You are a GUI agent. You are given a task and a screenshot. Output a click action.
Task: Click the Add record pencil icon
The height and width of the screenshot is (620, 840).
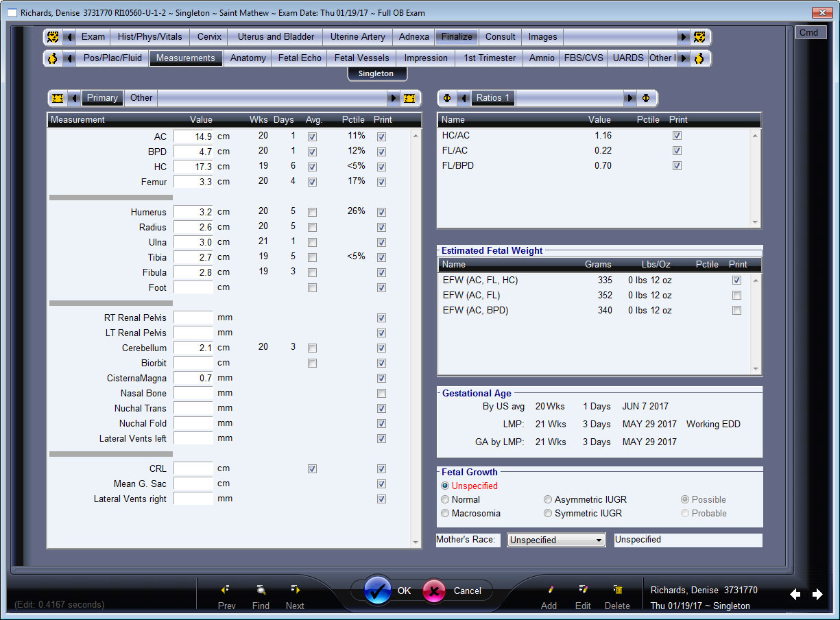click(549, 589)
